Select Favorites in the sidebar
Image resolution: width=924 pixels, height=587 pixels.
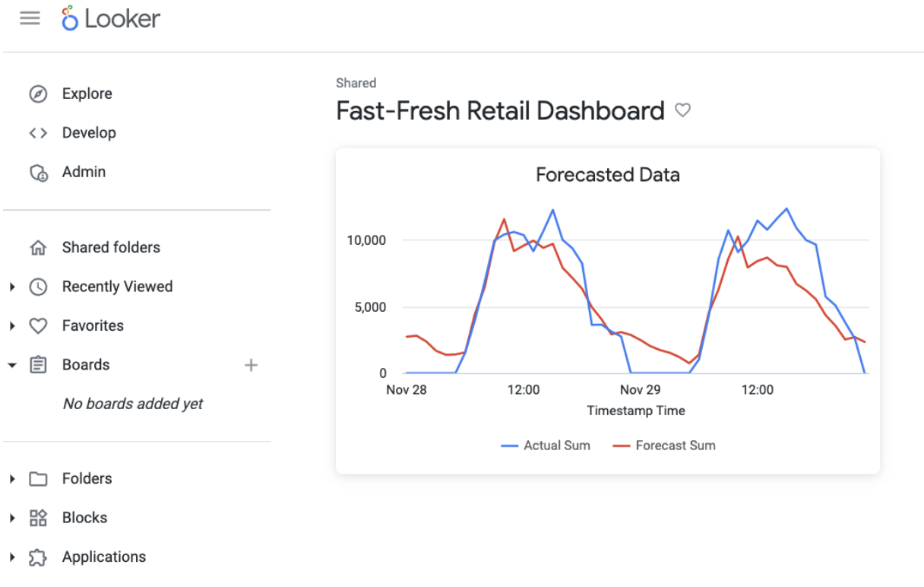coord(93,326)
